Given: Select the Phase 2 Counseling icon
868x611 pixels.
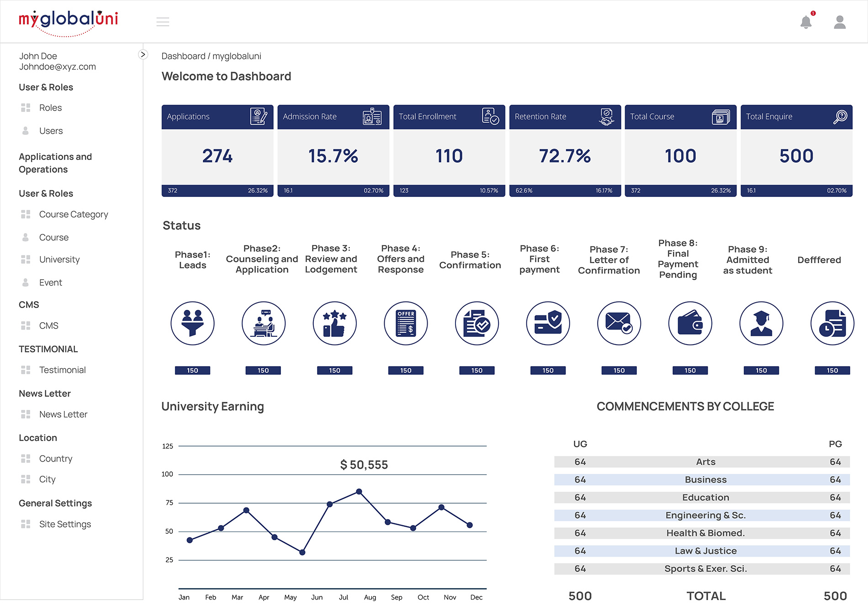Looking at the screenshot, I should coord(264,323).
